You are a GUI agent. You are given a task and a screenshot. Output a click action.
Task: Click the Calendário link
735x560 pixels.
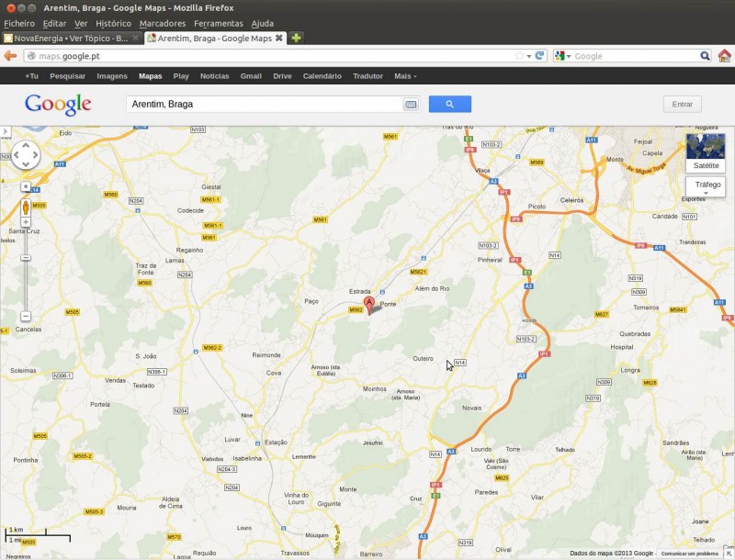click(322, 76)
